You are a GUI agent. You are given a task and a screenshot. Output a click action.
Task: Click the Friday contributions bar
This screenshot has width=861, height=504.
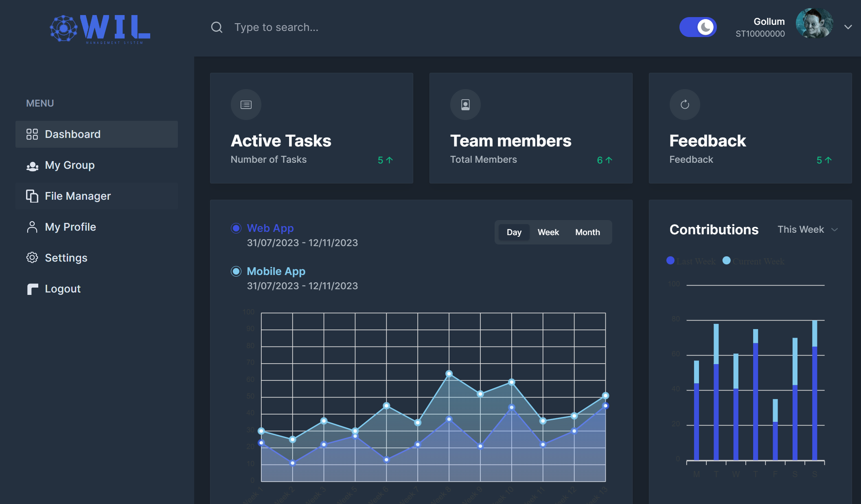coord(775,430)
